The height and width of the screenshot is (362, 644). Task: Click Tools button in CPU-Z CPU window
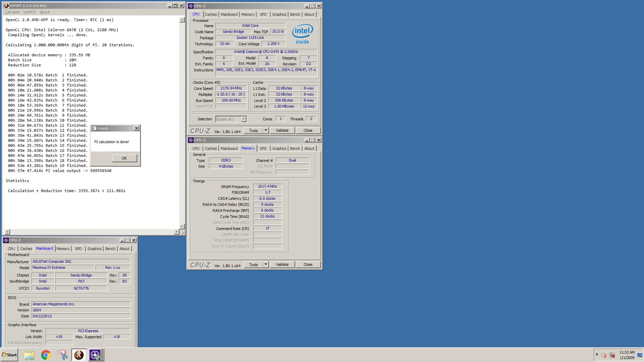tap(253, 130)
